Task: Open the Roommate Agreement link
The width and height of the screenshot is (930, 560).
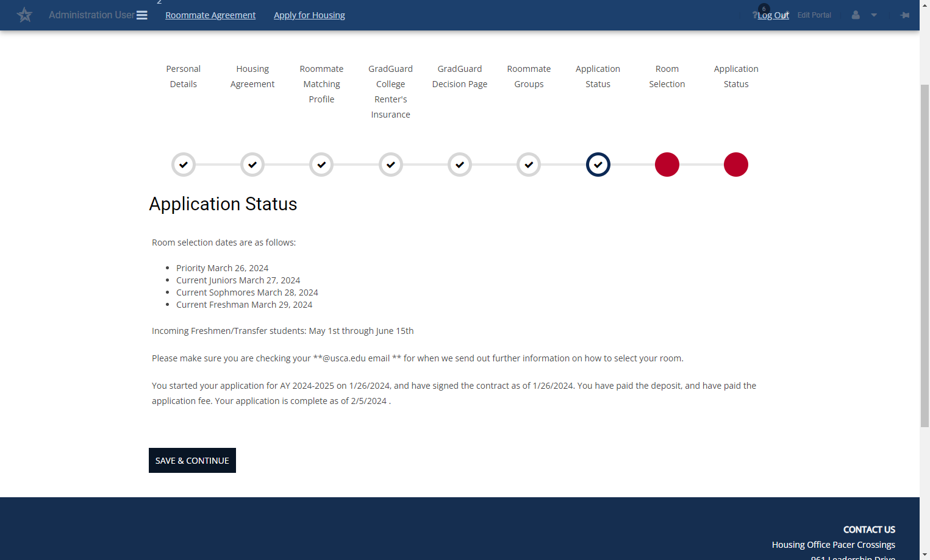Action: (x=210, y=15)
